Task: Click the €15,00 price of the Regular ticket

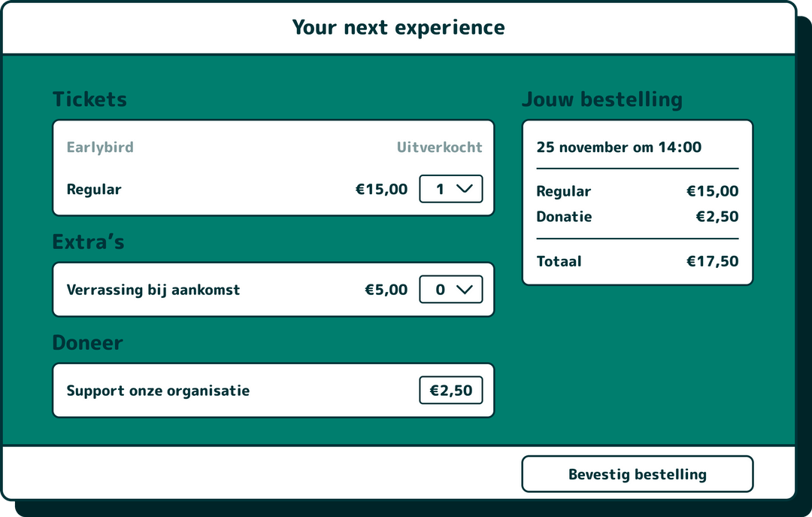Action: (381, 189)
